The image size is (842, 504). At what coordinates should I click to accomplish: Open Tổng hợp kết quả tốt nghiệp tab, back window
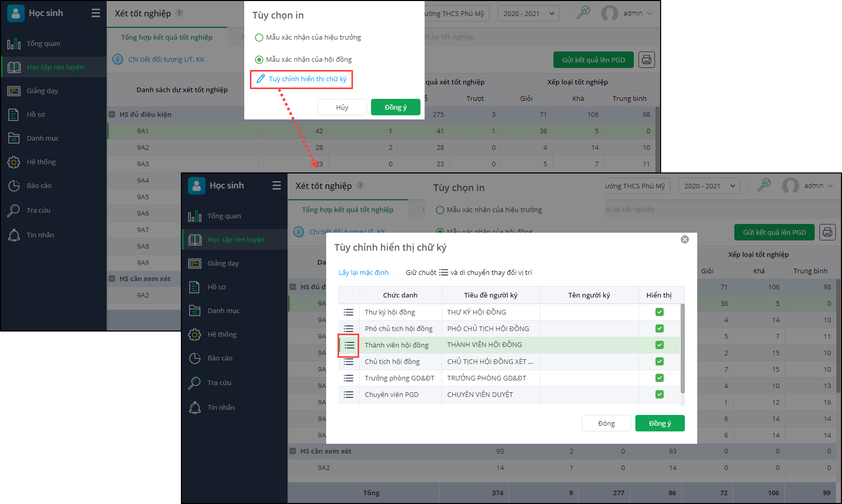tap(166, 37)
